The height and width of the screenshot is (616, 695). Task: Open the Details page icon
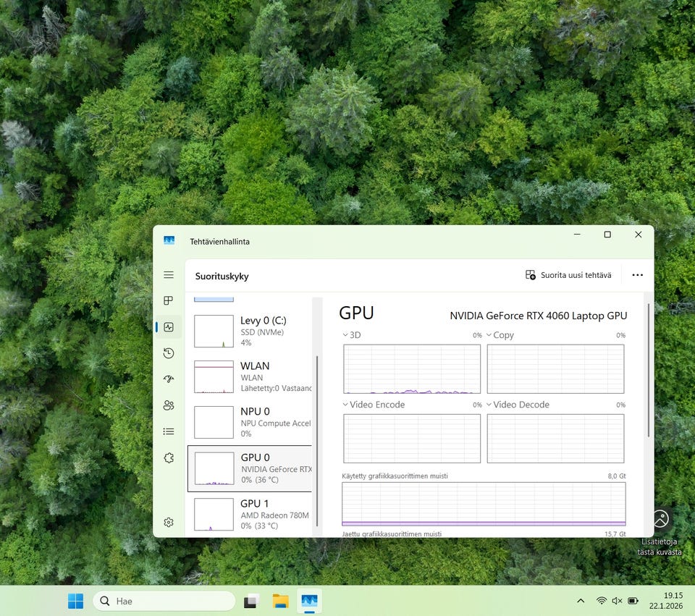[x=169, y=431]
